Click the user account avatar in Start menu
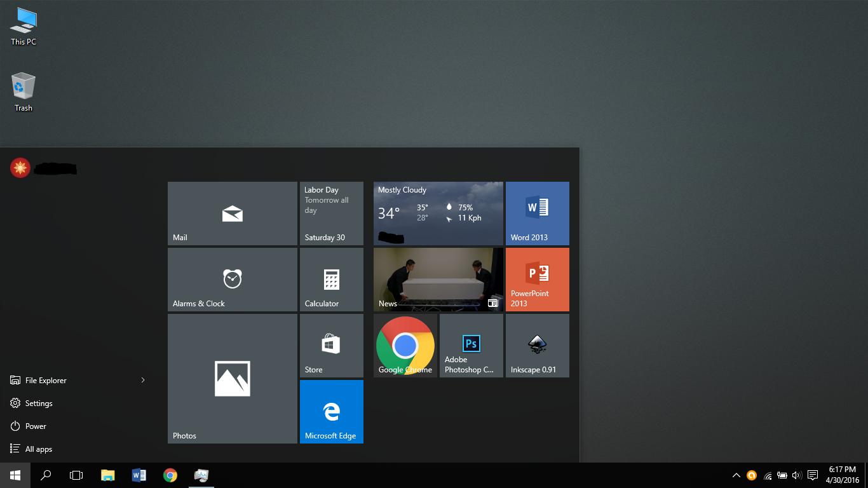Viewport: 868px width, 488px height. tap(20, 168)
